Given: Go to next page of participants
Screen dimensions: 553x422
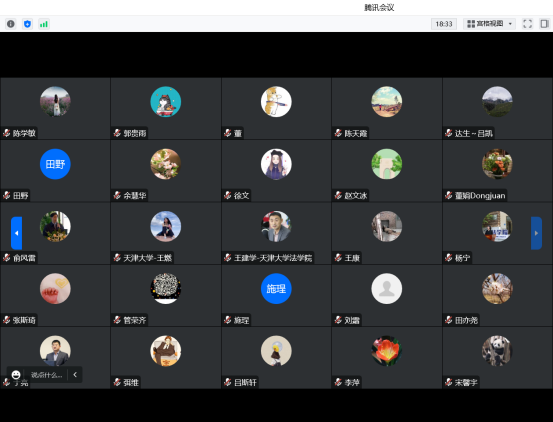Looking at the screenshot, I should pos(536,233).
